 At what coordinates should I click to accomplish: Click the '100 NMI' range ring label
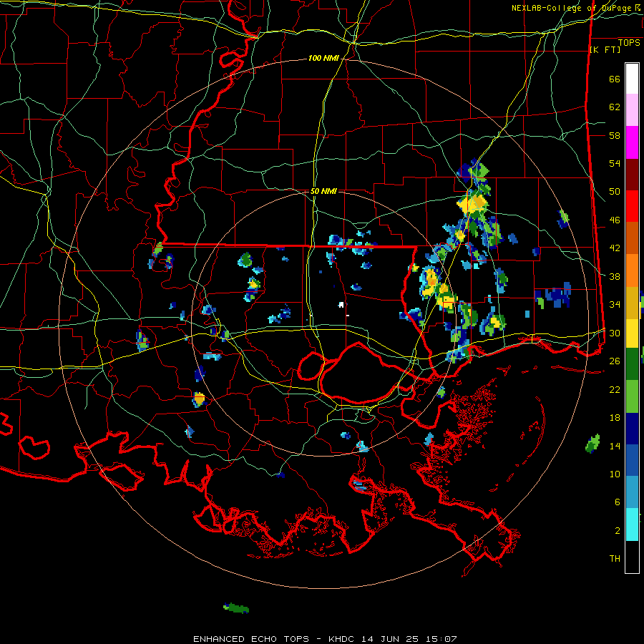[323, 59]
